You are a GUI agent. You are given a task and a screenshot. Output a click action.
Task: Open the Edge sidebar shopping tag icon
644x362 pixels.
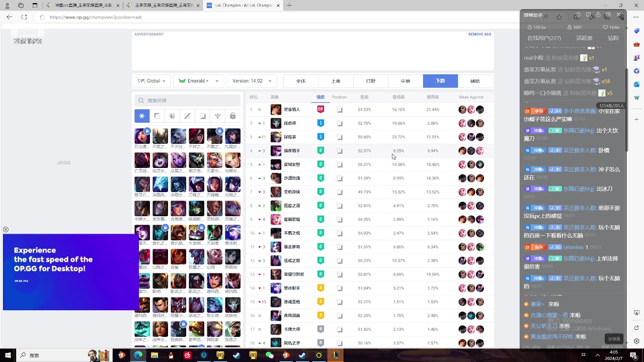click(636, 31)
